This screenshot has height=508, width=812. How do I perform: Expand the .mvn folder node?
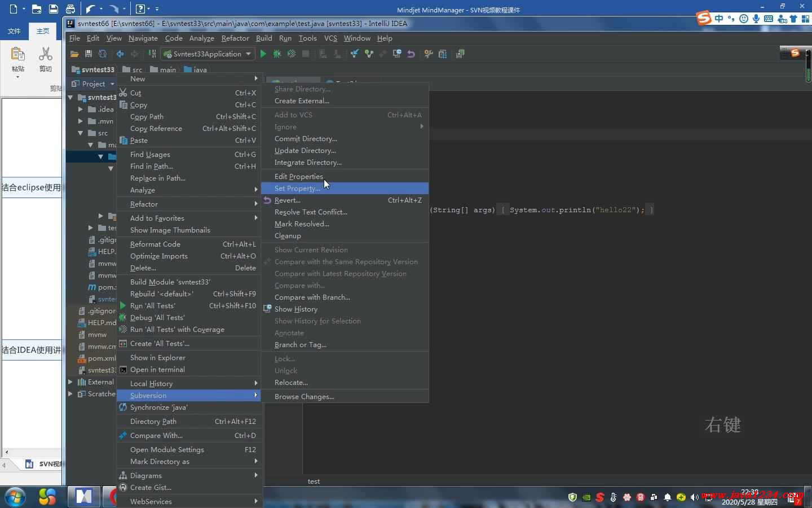click(80, 121)
